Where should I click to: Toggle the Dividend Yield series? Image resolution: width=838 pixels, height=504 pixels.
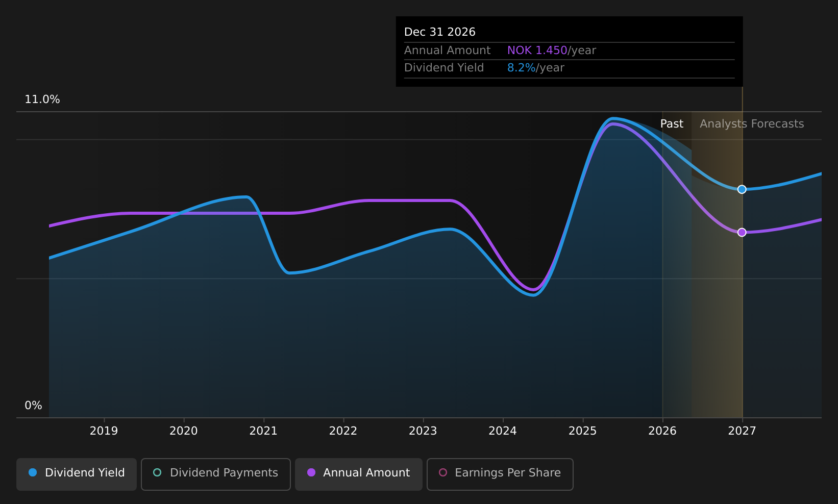point(77,474)
